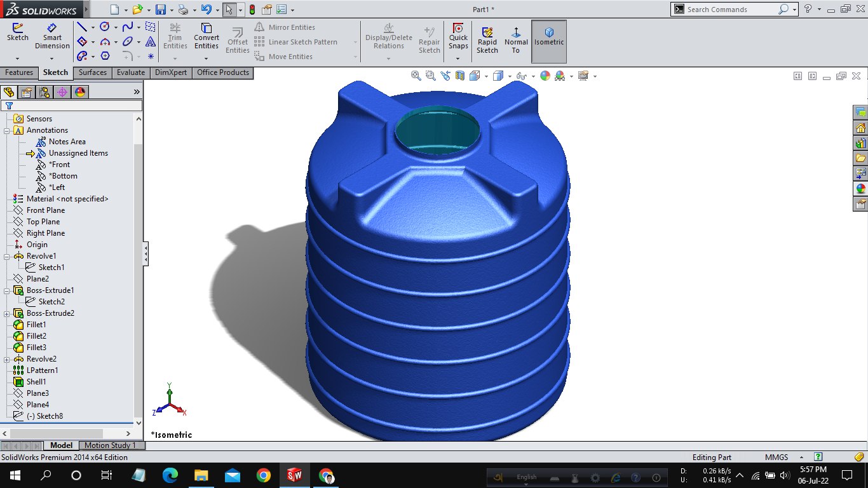Expand the Sketch command dropdown arrow

pyautogui.click(x=18, y=58)
